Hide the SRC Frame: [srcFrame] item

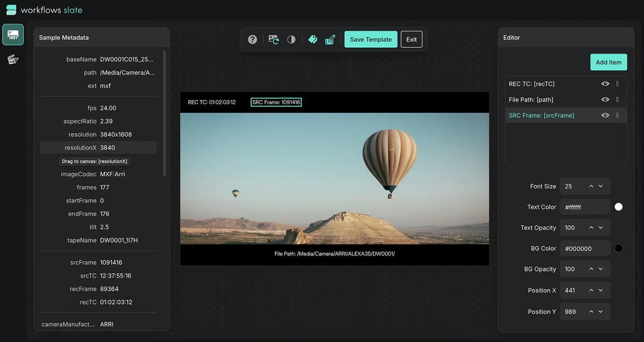(x=605, y=115)
